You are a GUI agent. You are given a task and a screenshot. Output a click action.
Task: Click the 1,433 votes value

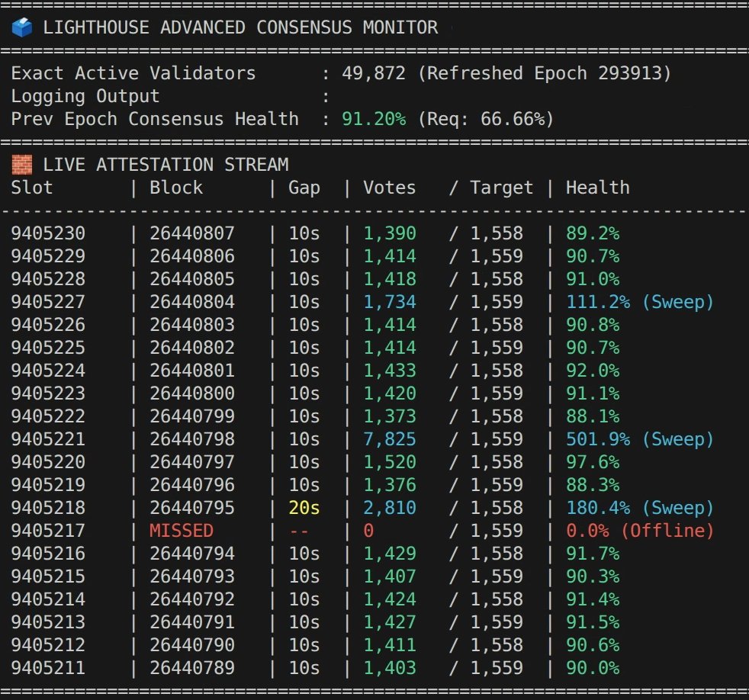[389, 371]
